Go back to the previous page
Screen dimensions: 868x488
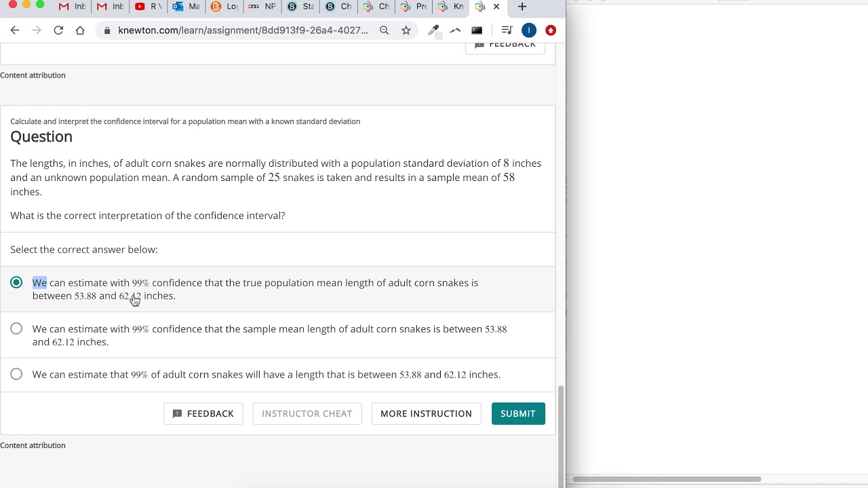[15, 30]
